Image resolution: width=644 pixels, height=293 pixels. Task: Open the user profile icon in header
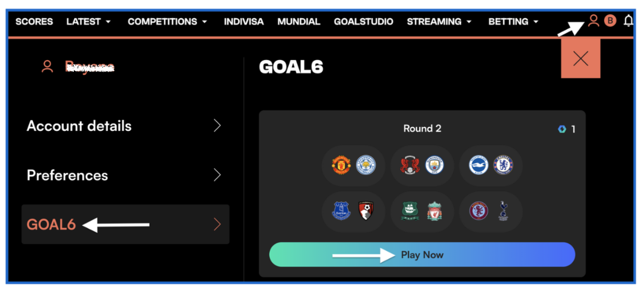point(593,21)
